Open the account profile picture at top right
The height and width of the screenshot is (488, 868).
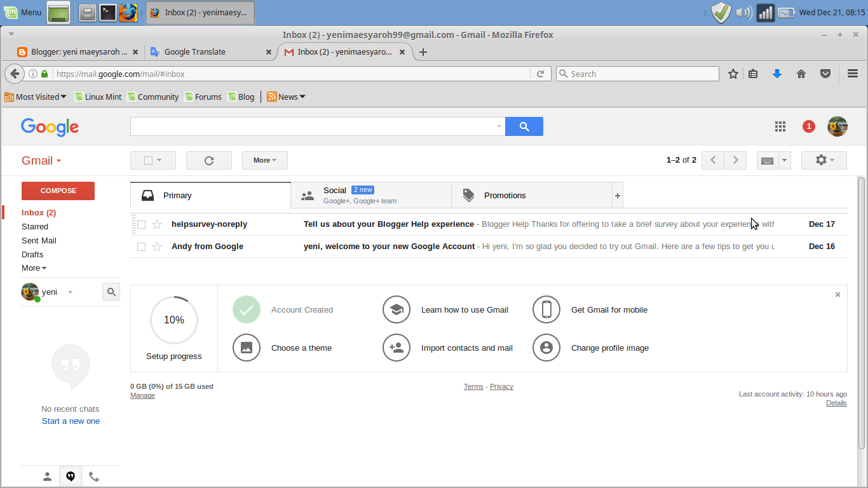(x=837, y=126)
